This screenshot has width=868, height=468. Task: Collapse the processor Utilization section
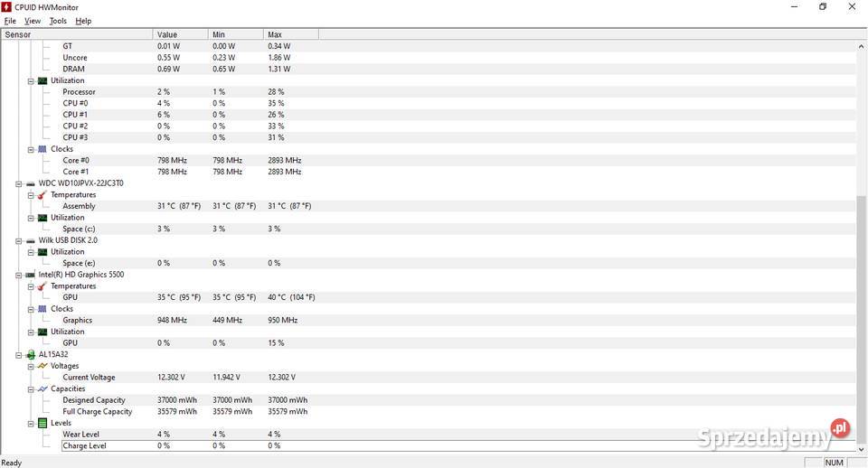31,80
